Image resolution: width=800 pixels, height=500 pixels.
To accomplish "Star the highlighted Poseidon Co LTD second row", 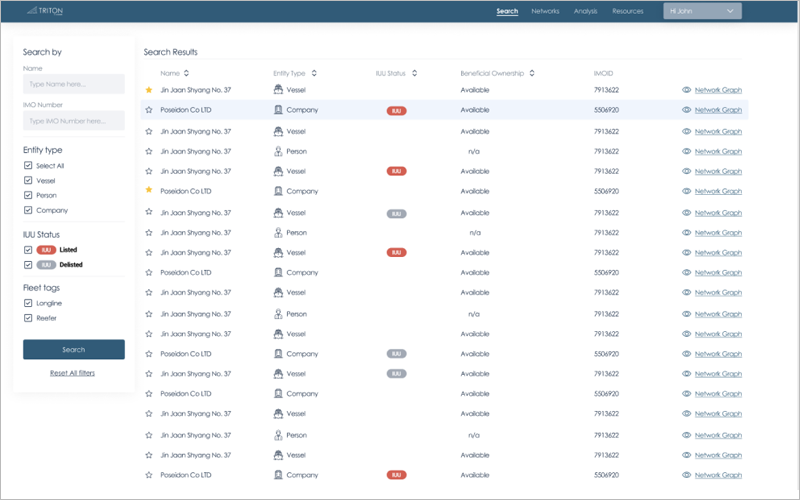I will click(149, 110).
